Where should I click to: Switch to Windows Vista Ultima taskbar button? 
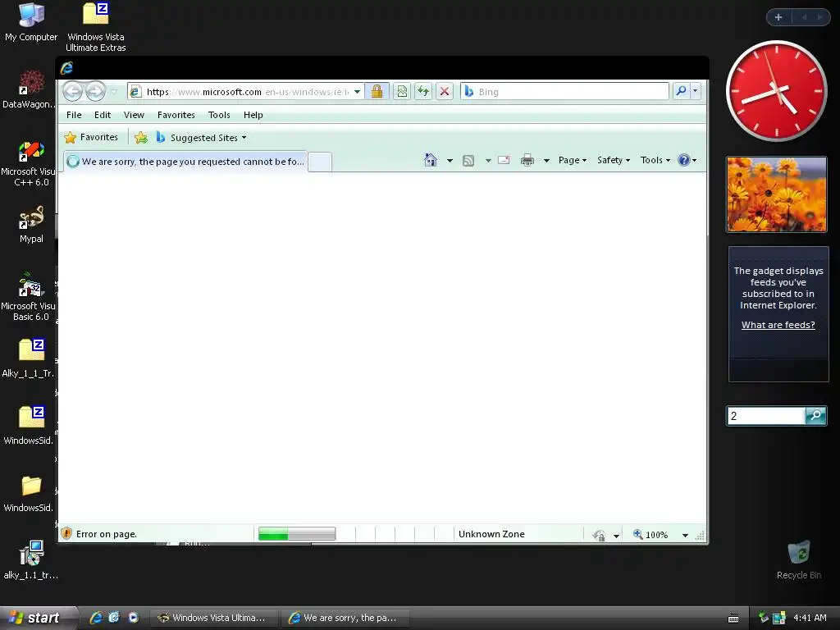tap(214, 618)
